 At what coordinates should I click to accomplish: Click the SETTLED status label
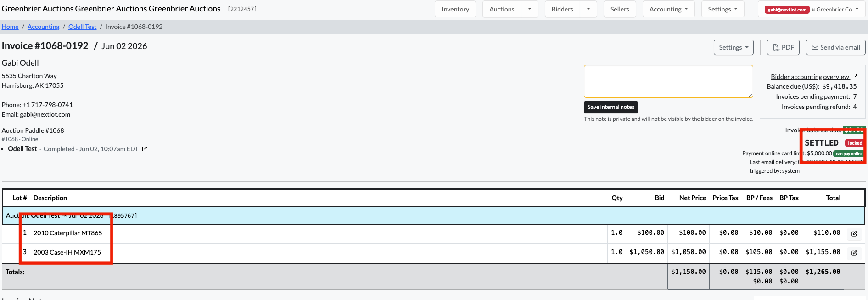[x=822, y=143]
